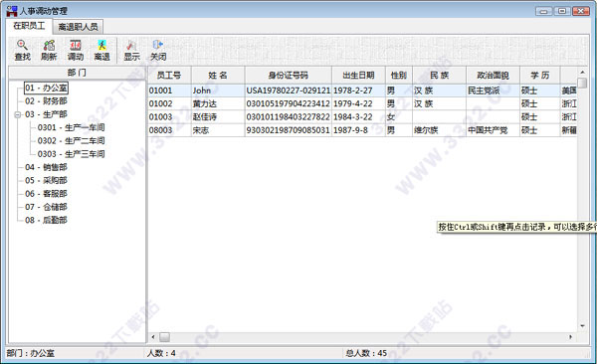Viewport: 597px width, 364px height.
Task: Click the horizontal scrollbar thumb
Action: pyautogui.click(x=164, y=337)
